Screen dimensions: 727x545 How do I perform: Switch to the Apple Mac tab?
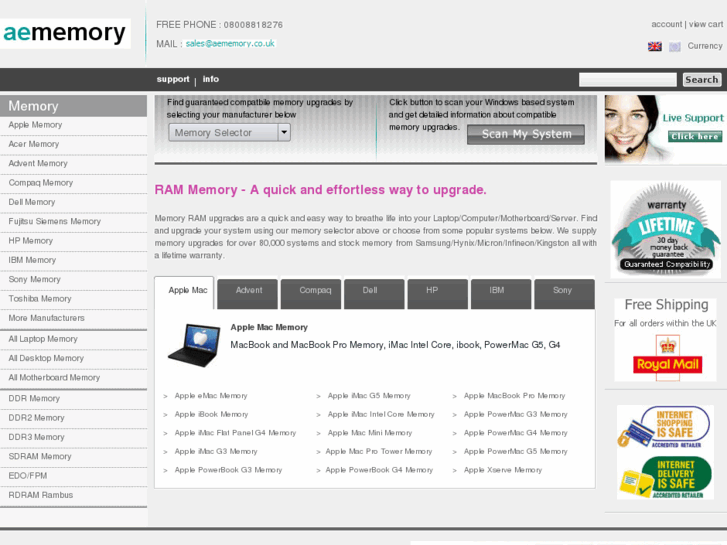[x=185, y=293]
